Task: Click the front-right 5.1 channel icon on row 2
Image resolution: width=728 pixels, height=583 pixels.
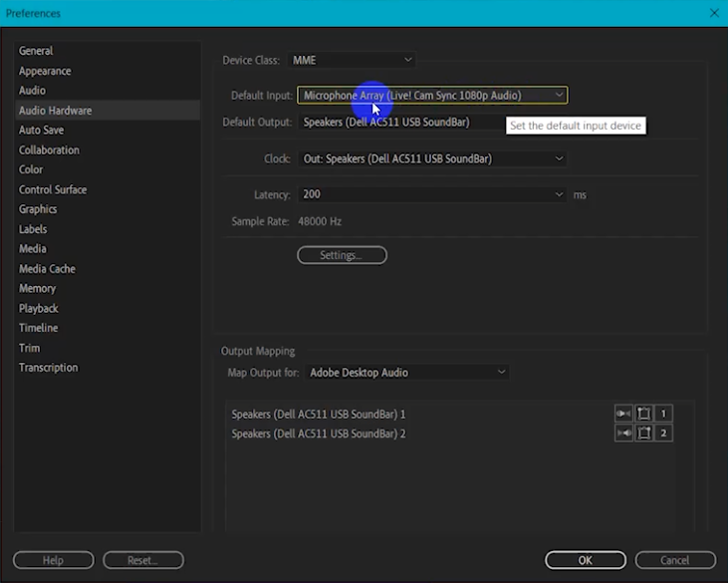Action: point(643,434)
